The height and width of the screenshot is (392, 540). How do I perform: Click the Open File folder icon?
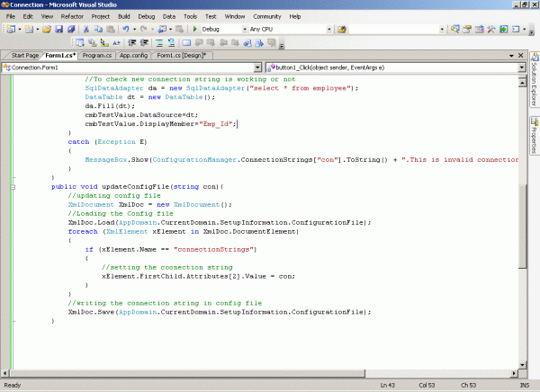tap(47, 30)
